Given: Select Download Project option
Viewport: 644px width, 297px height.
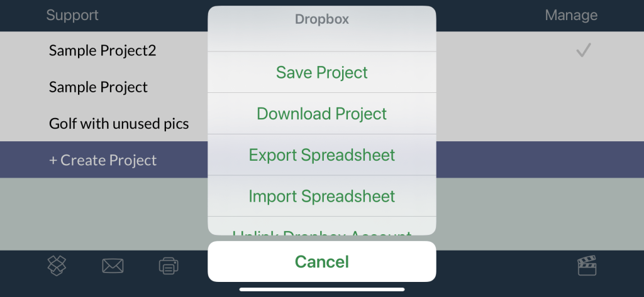Looking at the screenshot, I should pos(322,114).
